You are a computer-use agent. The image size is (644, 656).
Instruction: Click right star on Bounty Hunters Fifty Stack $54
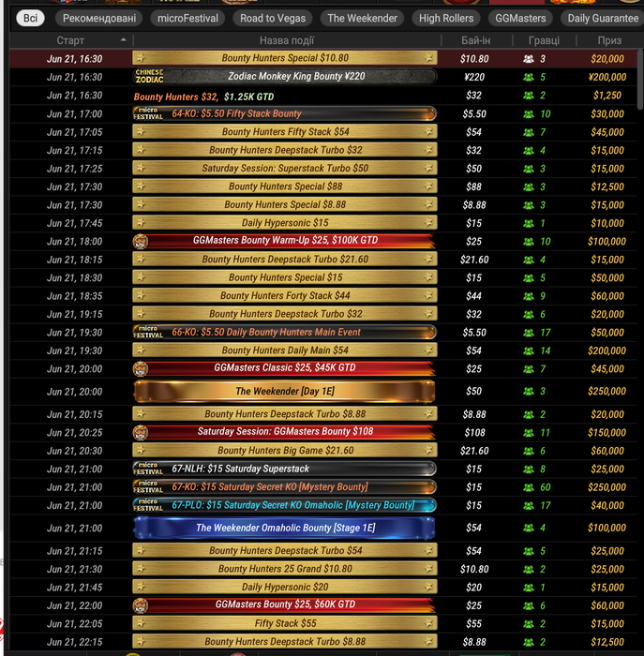point(428,132)
